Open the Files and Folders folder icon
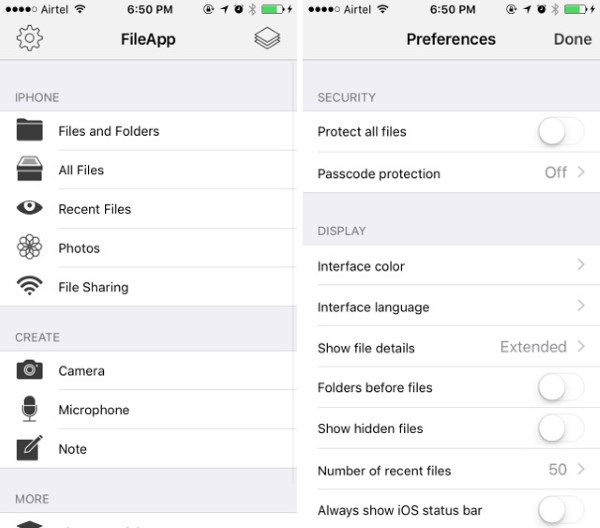This screenshot has width=600, height=528. point(30,131)
